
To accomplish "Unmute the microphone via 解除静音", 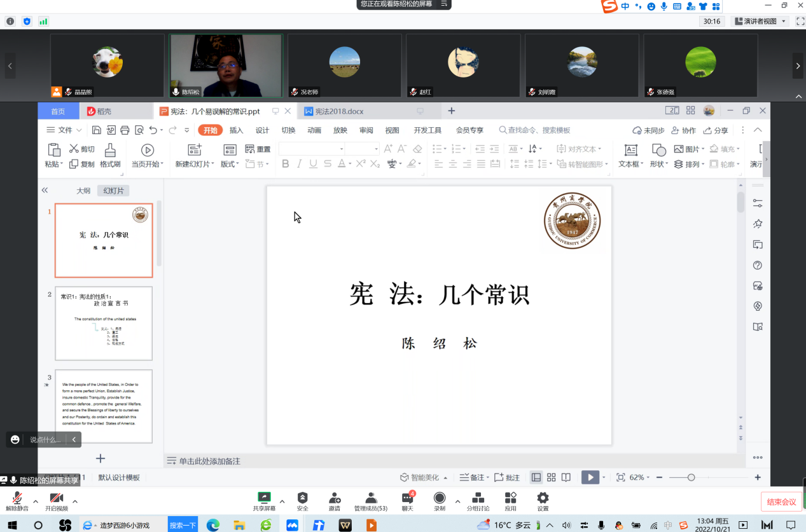I will pyautogui.click(x=18, y=500).
